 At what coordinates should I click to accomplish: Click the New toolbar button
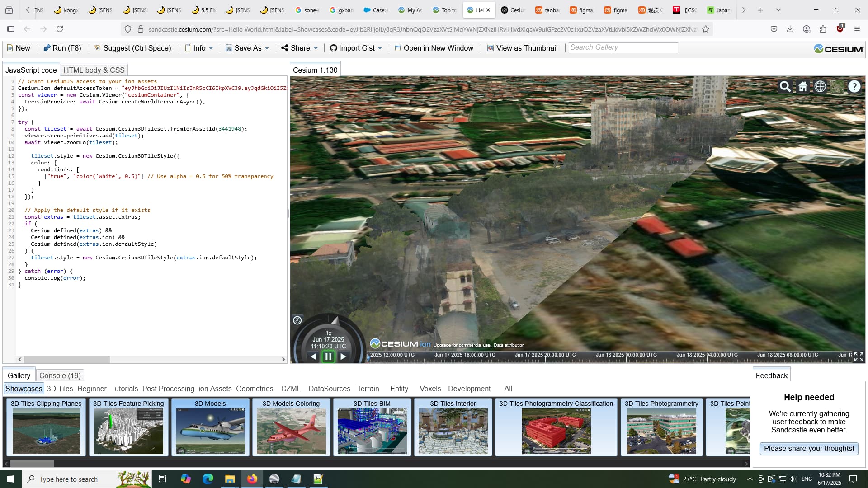[19, 48]
